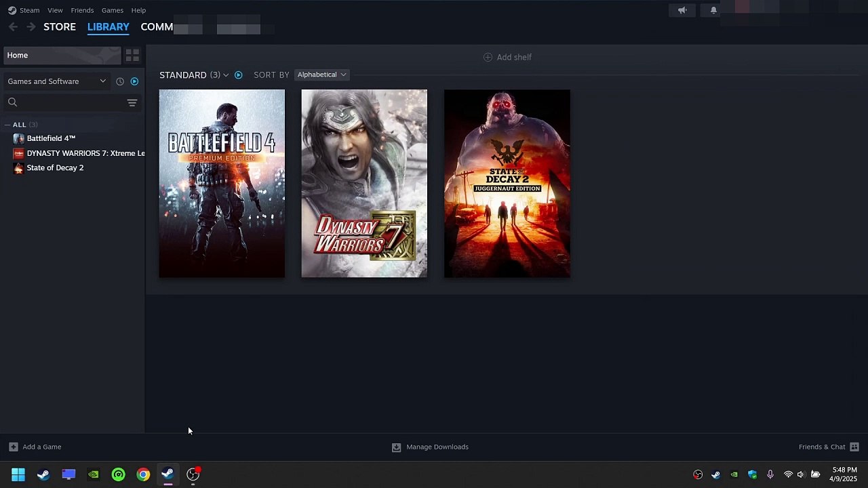Screen dimensions: 868x488
Task: Open Dynasty Warriors 7 cover art
Action: point(364,184)
